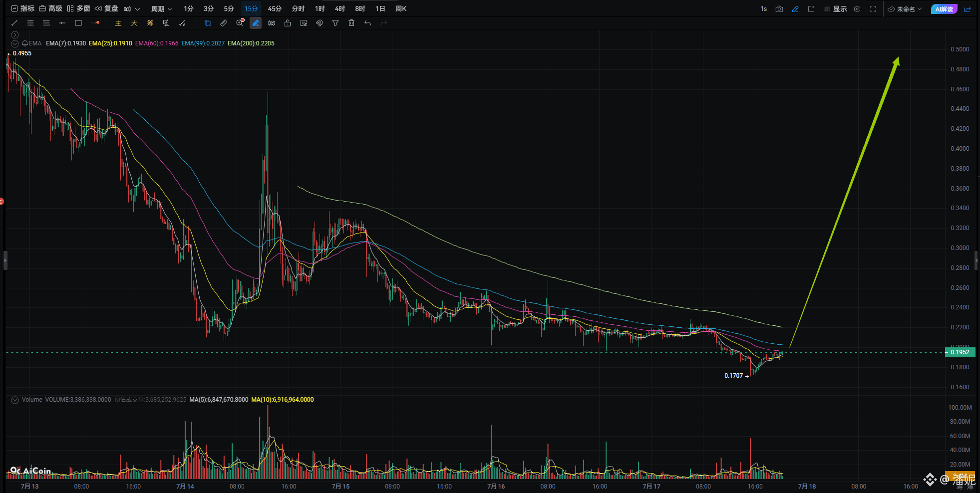Select the 1s real-time interval

tap(764, 9)
